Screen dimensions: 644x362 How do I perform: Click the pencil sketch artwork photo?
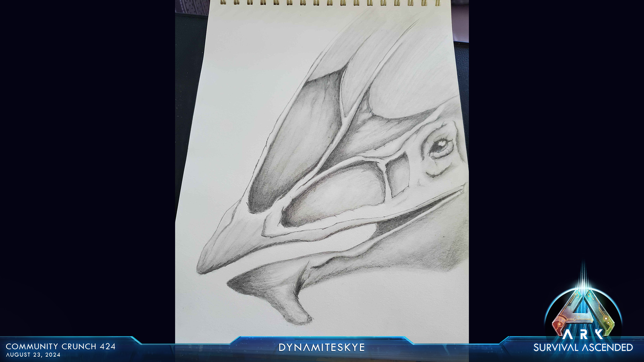pyautogui.click(x=322, y=172)
